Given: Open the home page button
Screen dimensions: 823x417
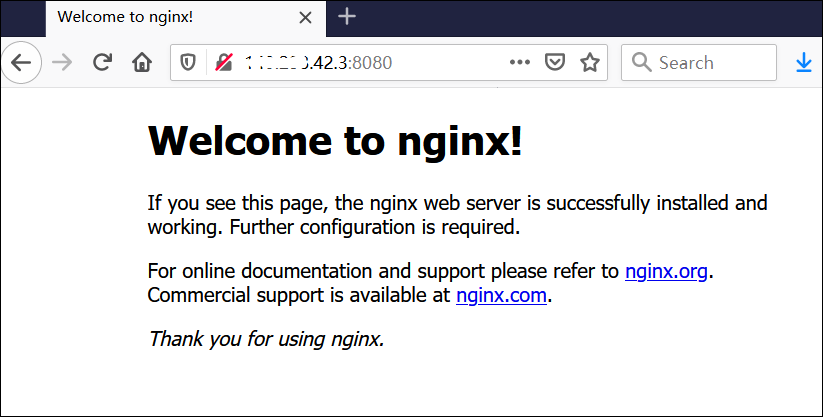Looking at the screenshot, I should pyautogui.click(x=142, y=62).
